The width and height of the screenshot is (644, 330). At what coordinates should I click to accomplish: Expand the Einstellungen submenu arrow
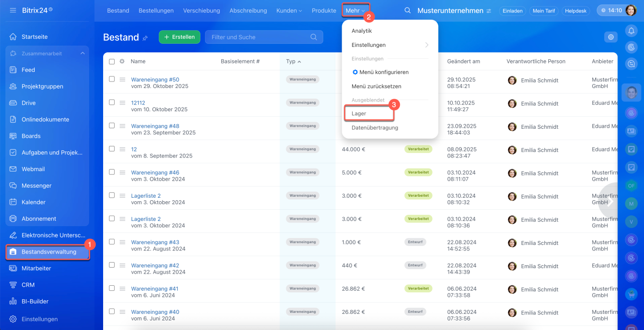(x=427, y=45)
